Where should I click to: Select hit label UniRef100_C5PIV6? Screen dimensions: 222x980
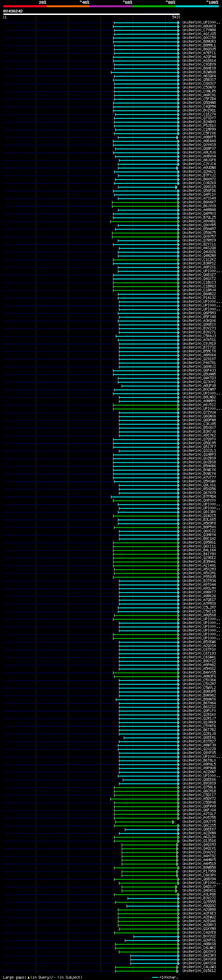tap(199, 133)
